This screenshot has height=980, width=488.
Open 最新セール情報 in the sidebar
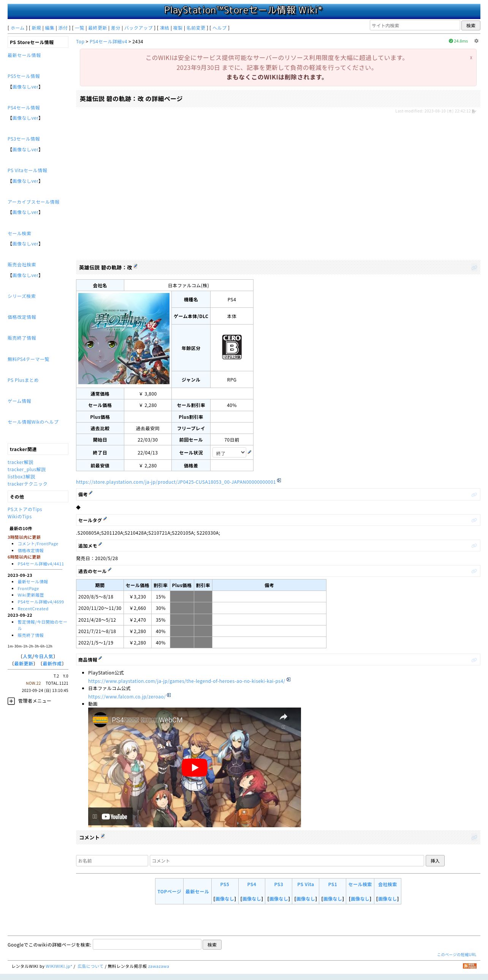pyautogui.click(x=24, y=55)
